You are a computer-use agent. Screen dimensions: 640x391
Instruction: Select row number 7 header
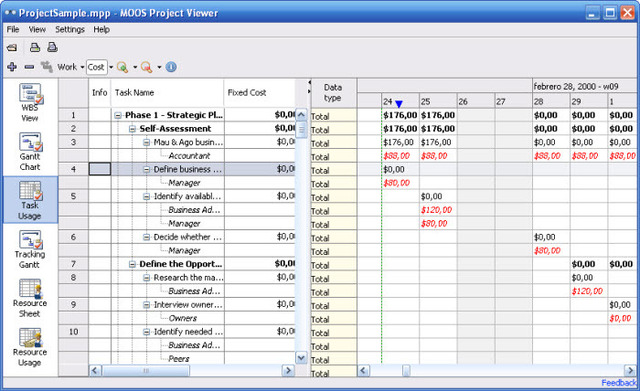click(x=73, y=264)
